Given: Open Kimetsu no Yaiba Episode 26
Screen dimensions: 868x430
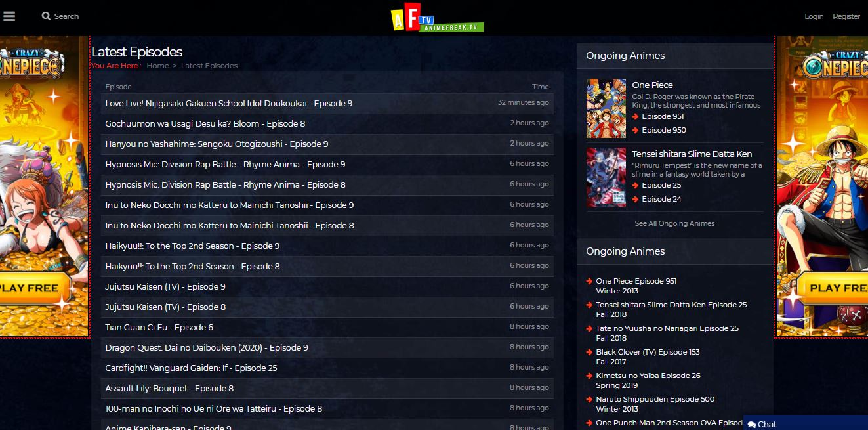Looking at the screenshot, I should tap(648, 376).
